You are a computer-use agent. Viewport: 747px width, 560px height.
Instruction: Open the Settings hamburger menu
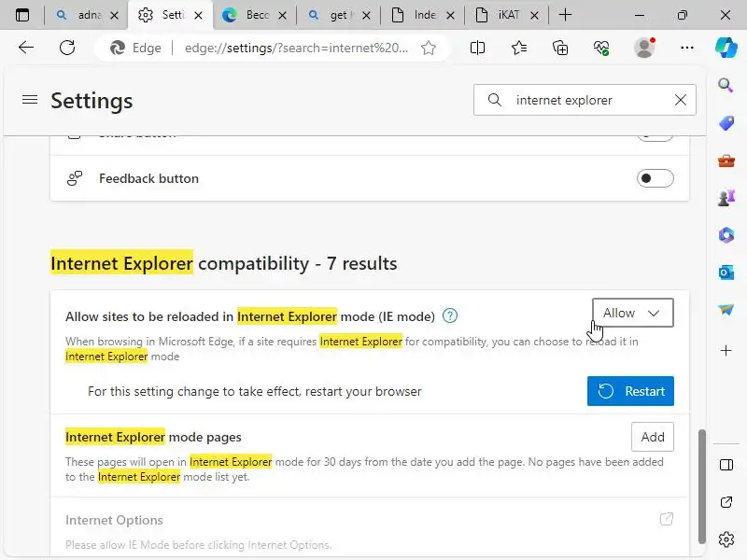[x=30, y=100]
